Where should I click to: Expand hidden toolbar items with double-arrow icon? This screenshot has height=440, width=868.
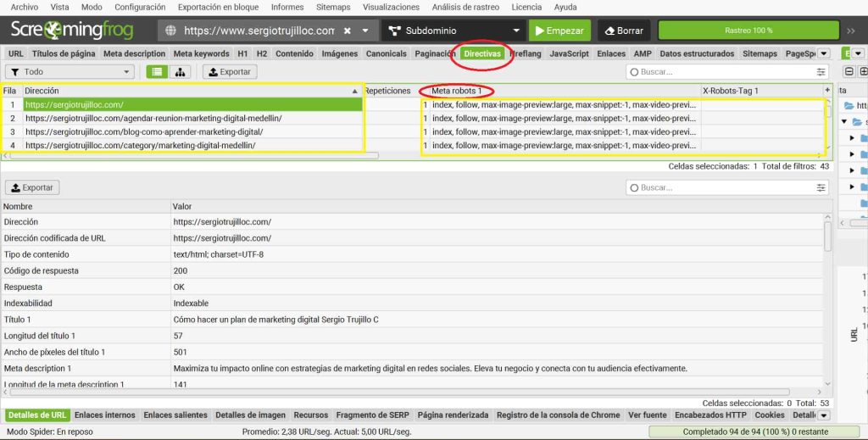(851, 31)
